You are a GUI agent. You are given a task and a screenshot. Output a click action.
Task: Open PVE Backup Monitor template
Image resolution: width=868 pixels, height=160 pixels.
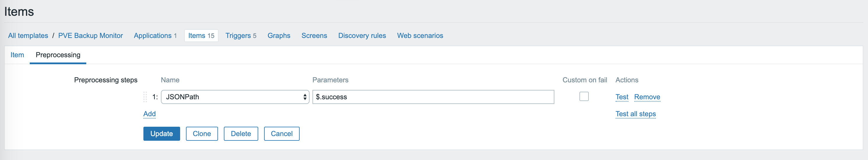coord(90,36)
